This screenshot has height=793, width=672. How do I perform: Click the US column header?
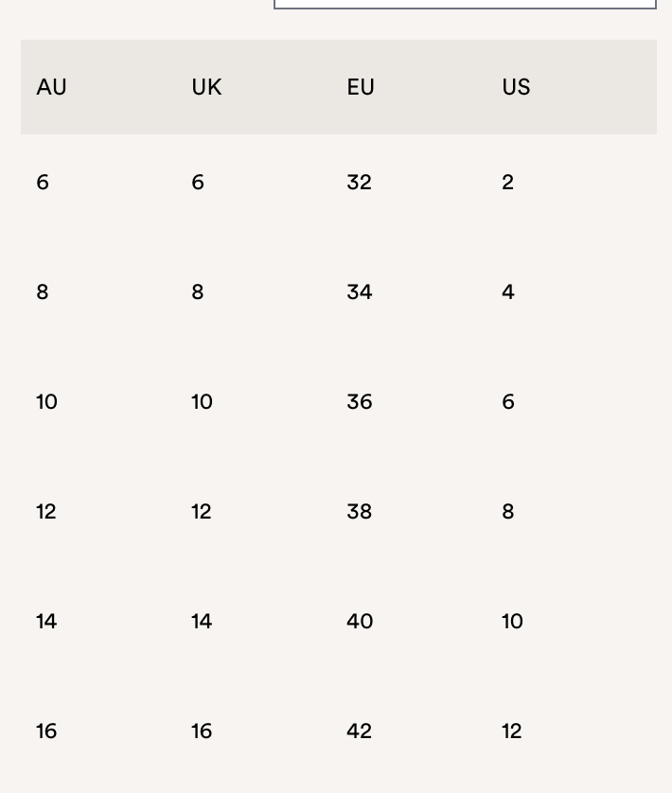coord(516,87)
